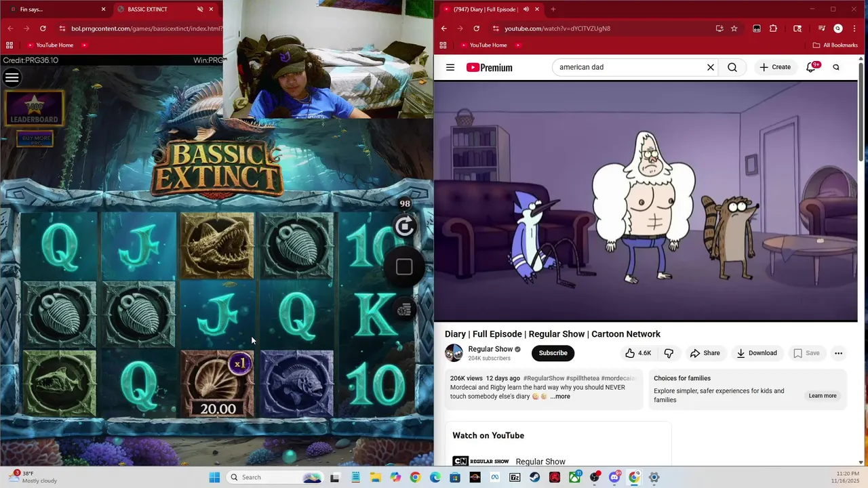The image size is (868, 488).
Task: Go back in the left browser window
Action: click(x=10, y=28)
